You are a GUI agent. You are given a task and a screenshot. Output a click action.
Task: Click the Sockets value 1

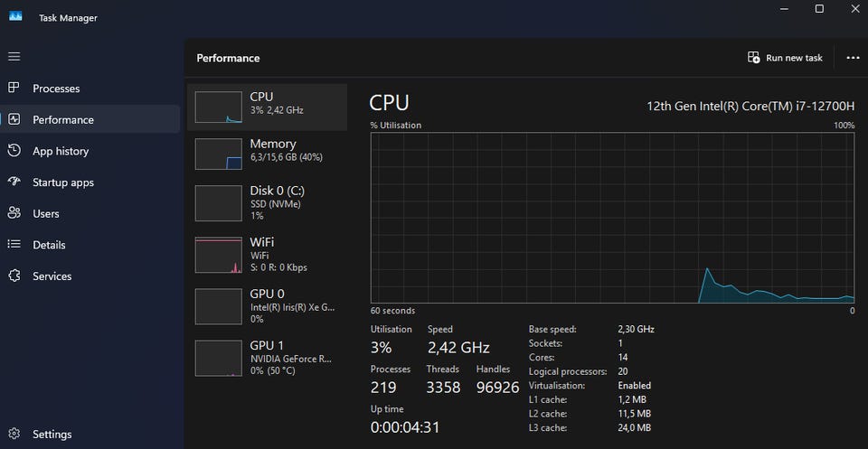tap(620, 343)
